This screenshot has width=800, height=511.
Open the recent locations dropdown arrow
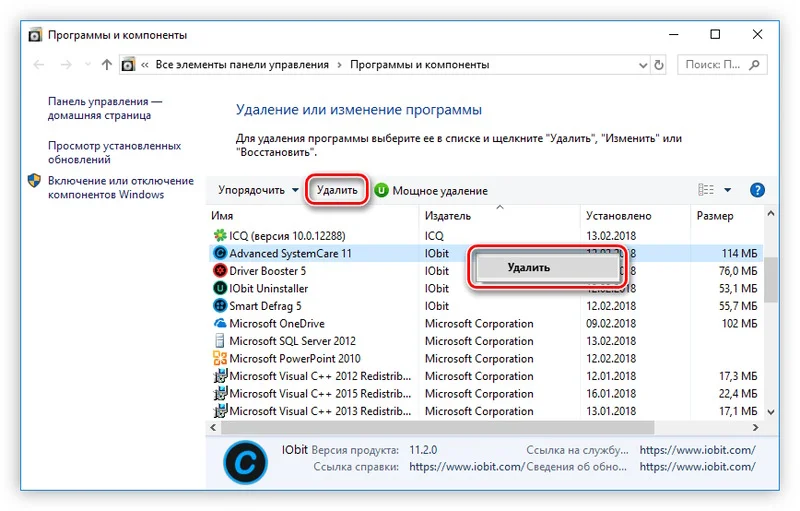pos(88,65)
